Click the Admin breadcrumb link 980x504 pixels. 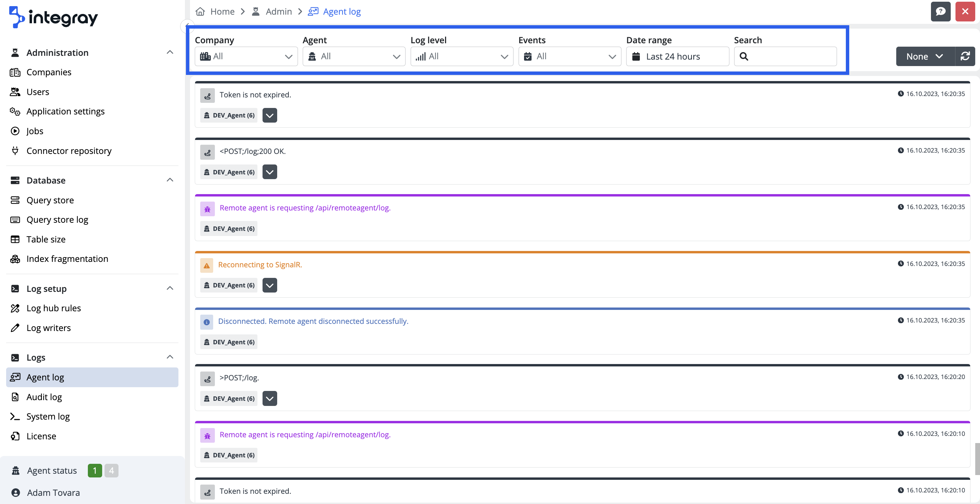click(279, 12)
